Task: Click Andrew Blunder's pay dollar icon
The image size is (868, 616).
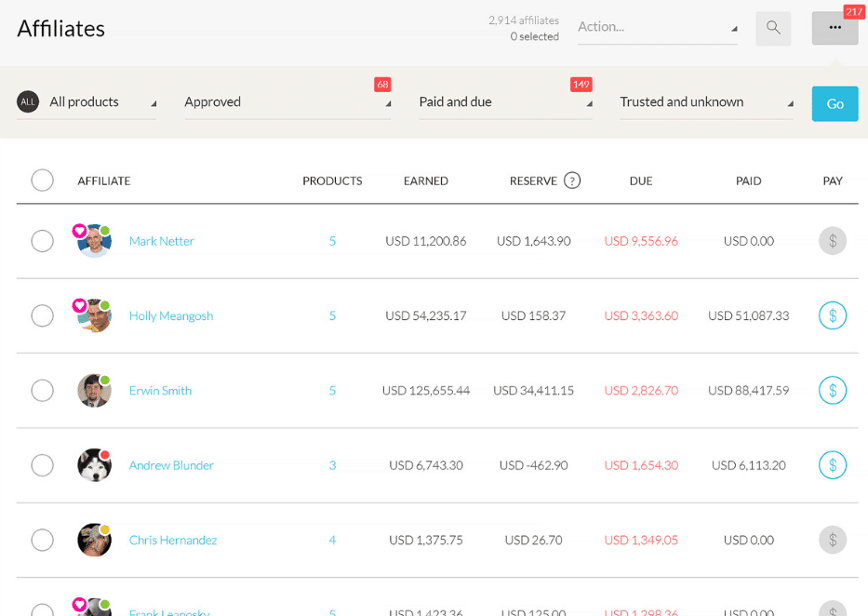Action: [x=832, y=465]
